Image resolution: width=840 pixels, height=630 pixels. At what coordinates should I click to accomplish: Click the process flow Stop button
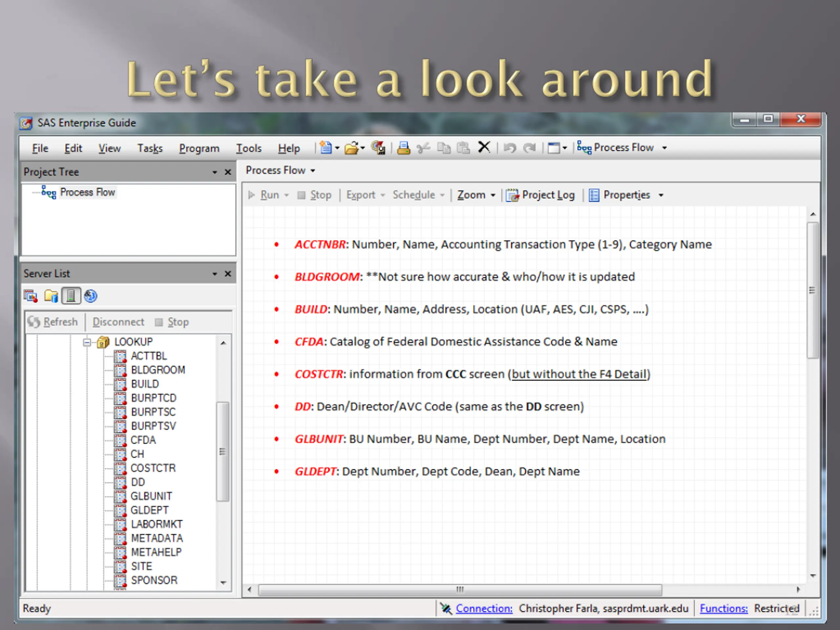click(x=314, y=195)
